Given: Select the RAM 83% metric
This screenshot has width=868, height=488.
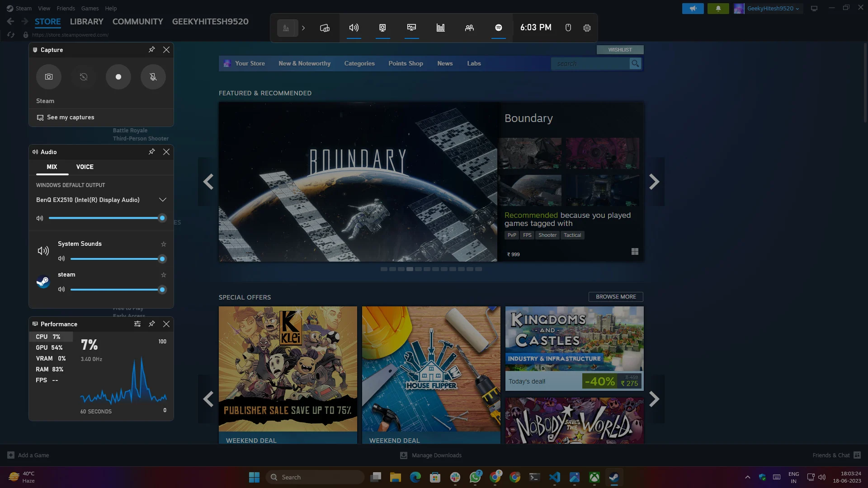Looking at the screenshot, I should click(x=51, y=370).
